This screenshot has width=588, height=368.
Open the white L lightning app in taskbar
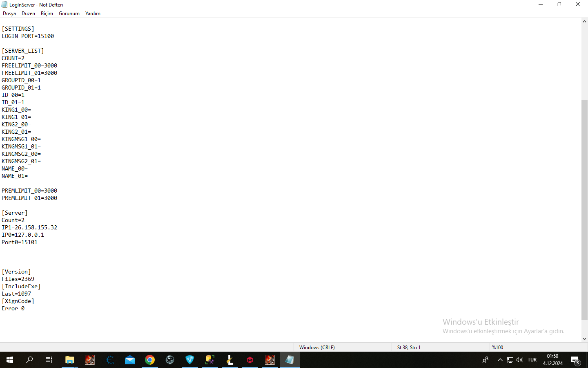230,360
